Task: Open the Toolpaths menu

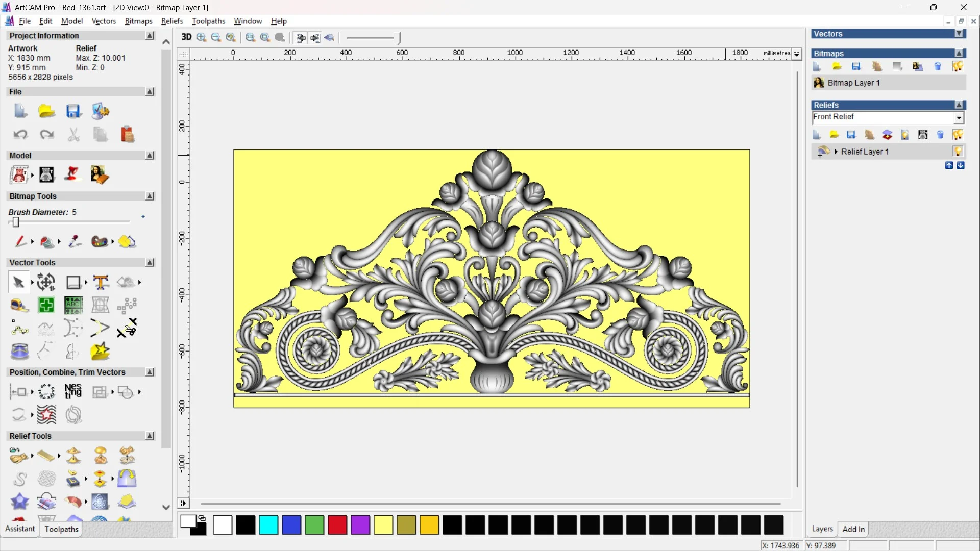Action: coord(208,21)
